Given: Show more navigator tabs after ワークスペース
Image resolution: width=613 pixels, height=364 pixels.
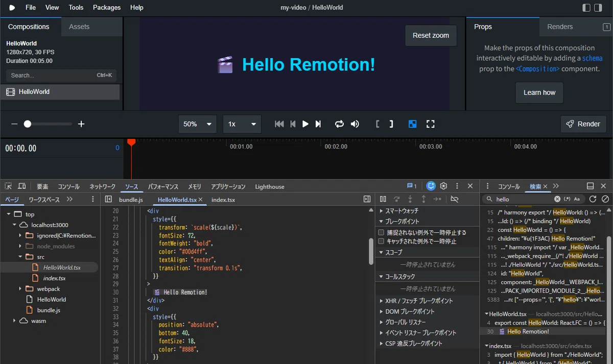Looking at the screenshot, I should (x=69, y=199).
